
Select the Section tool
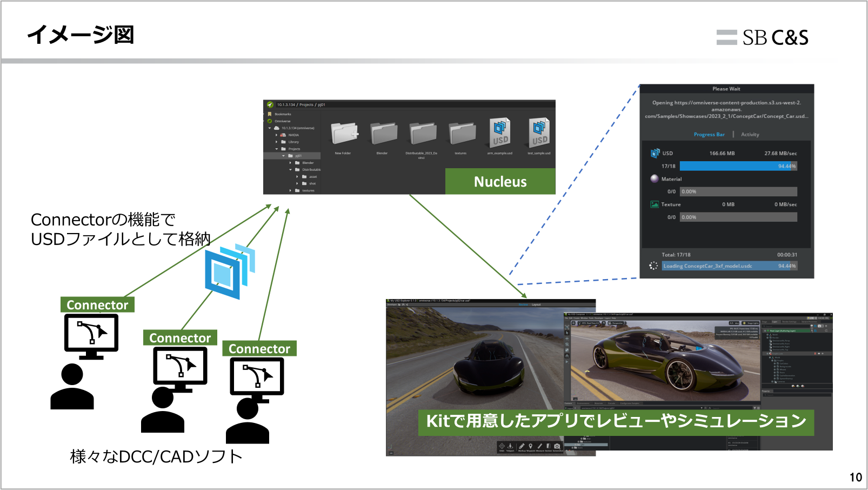549,446
